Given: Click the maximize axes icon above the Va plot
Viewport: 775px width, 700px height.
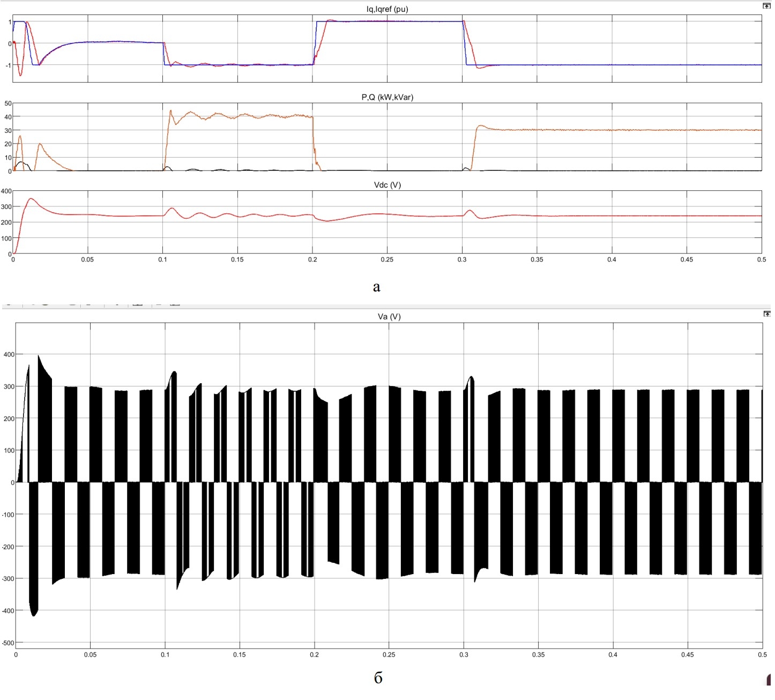Looking at the screenshot, I should coord(766,314).
